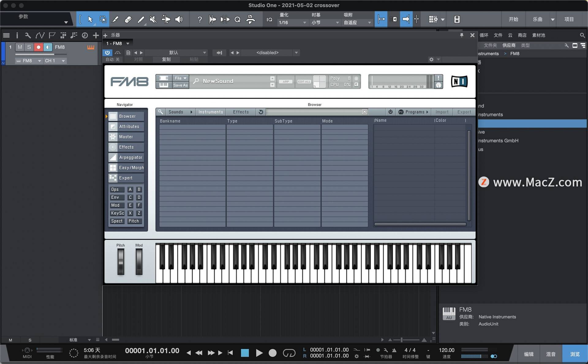Open the CH 1 channel dropdown
Screen dimensions: 588x364
pyautogui.click(x=55, y=61)
